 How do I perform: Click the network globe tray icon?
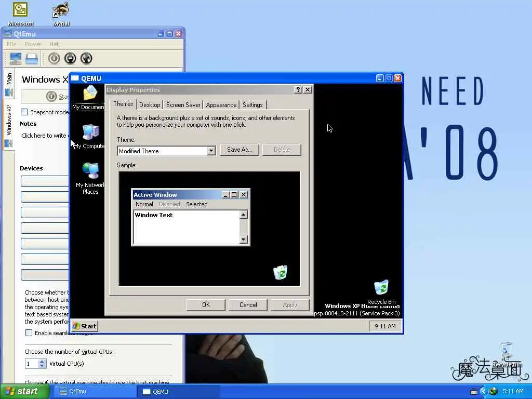click(x=494, y=391)
